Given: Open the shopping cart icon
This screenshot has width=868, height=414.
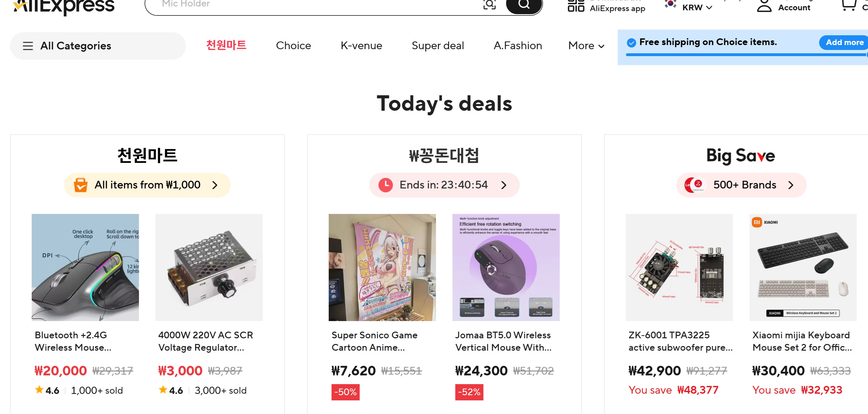Looking at the screenshot, I should 848,5.
